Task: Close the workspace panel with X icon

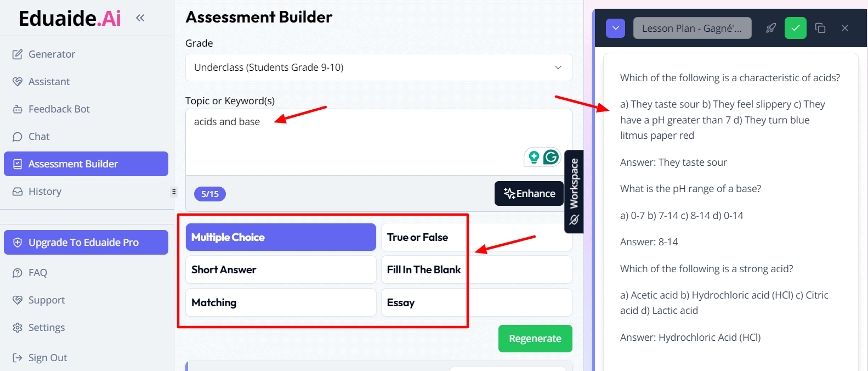Action: pos(845,28)
